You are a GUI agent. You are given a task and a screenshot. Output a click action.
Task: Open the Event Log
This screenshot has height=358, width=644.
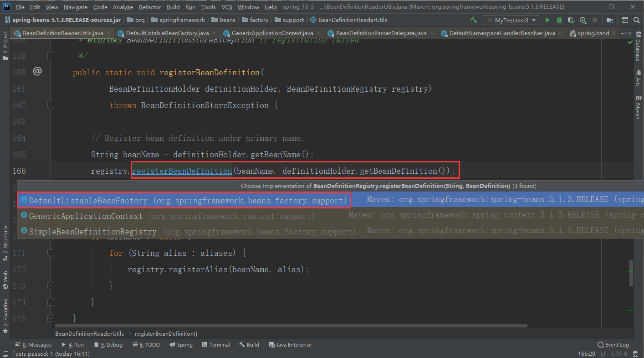[x=613, y=345]
